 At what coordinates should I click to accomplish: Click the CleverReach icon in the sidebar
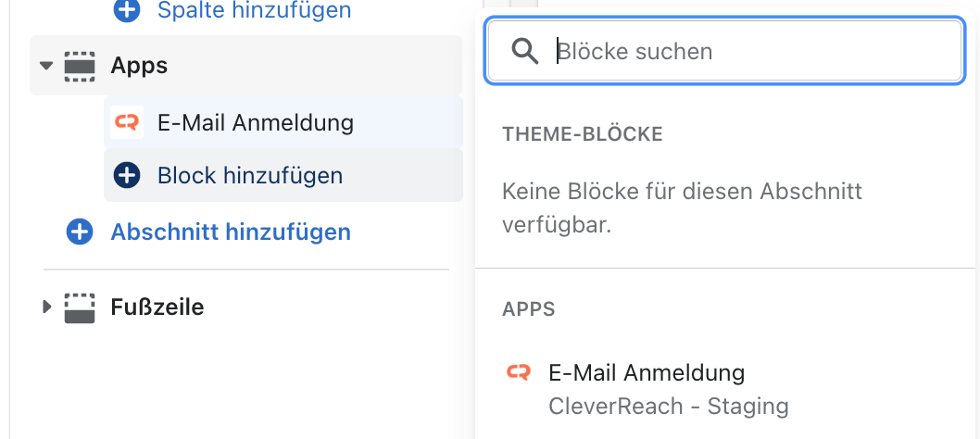pyautogui.click(x=127, y=122)
